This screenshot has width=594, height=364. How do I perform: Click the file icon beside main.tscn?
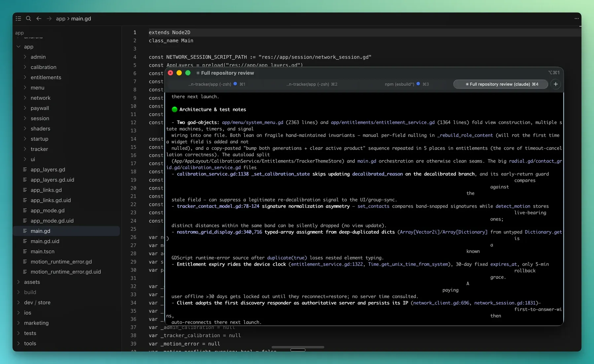(25, 251)
